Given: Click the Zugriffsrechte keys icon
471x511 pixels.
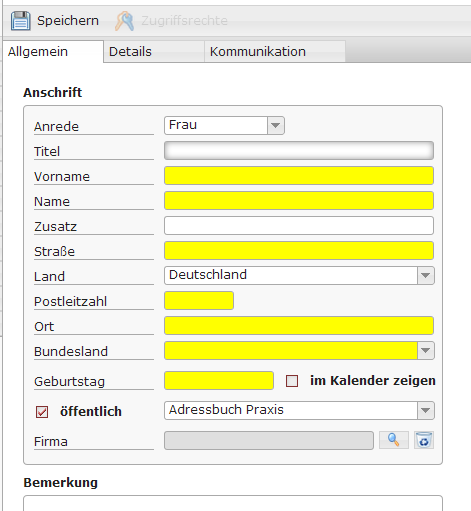Looking at the screenshot, I should [x=124, y=21].
